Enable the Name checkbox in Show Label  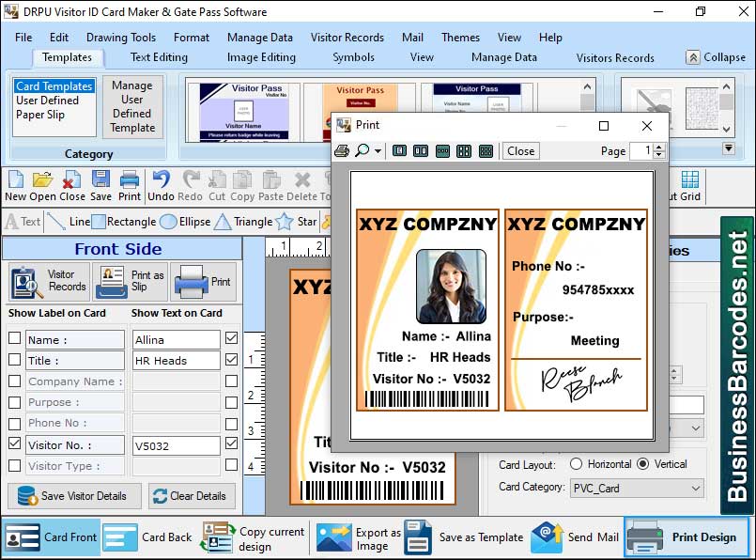pos(14,339)
